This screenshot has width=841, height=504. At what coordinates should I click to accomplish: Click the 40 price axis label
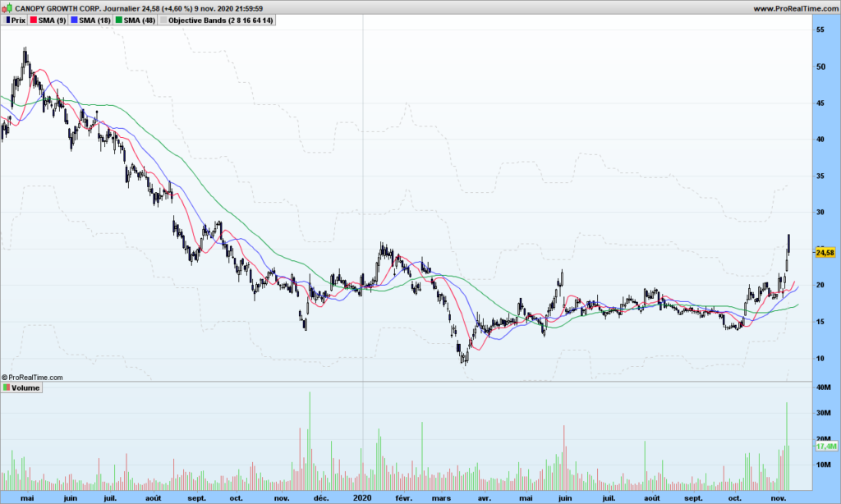point(820,140)
